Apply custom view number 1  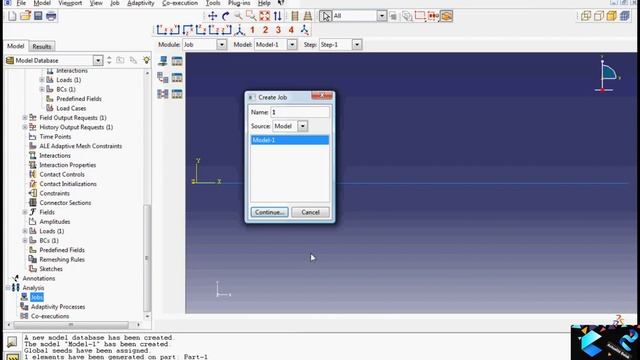click(252, 30)
